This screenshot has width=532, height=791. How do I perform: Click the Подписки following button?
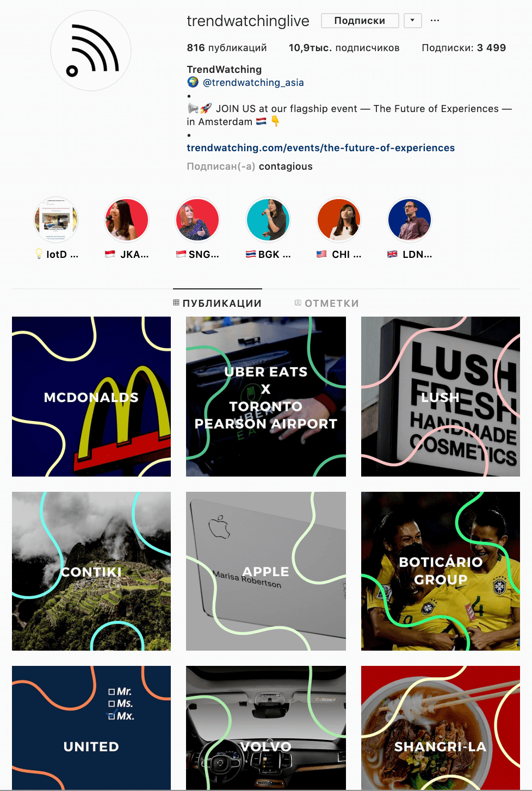pyautogui.click(x=360, y=21)
